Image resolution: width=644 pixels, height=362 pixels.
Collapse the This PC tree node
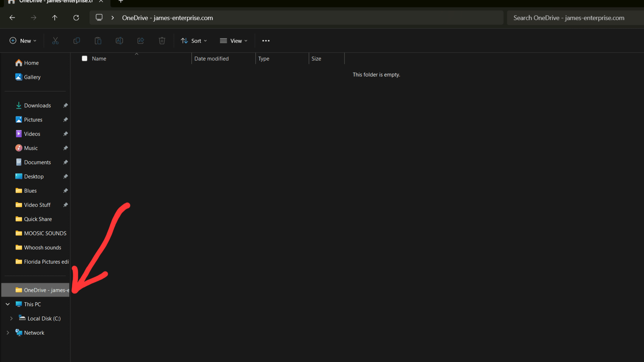coord(8,304)
